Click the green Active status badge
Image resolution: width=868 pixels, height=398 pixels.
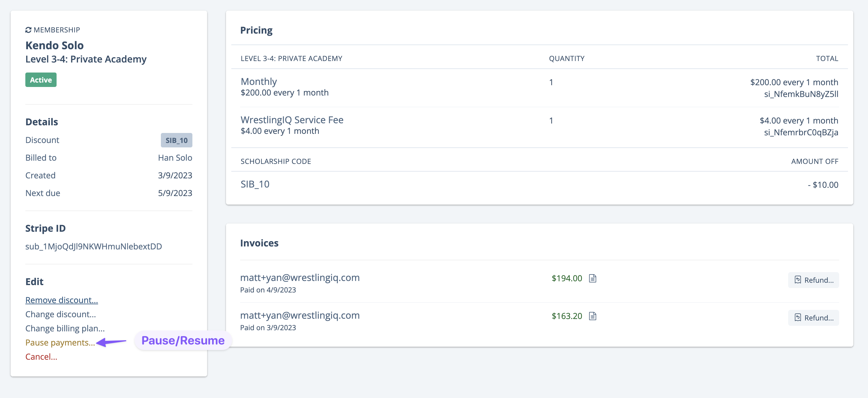[41, 80]
